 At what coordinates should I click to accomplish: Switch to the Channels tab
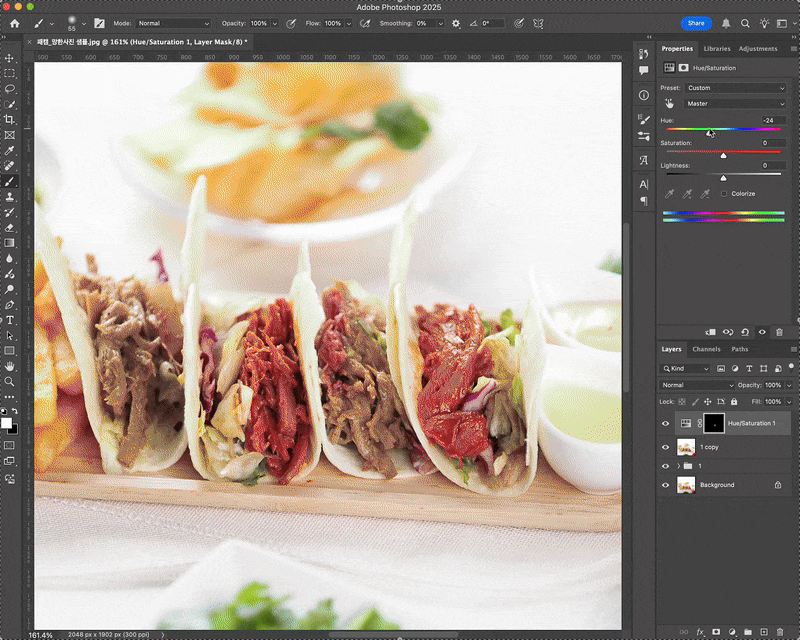[x=706, y=350]
